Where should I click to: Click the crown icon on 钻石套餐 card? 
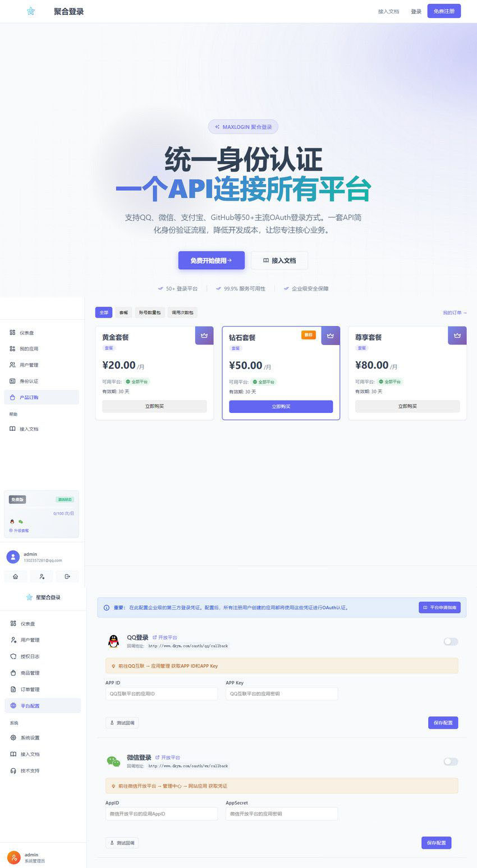(331, 336)
